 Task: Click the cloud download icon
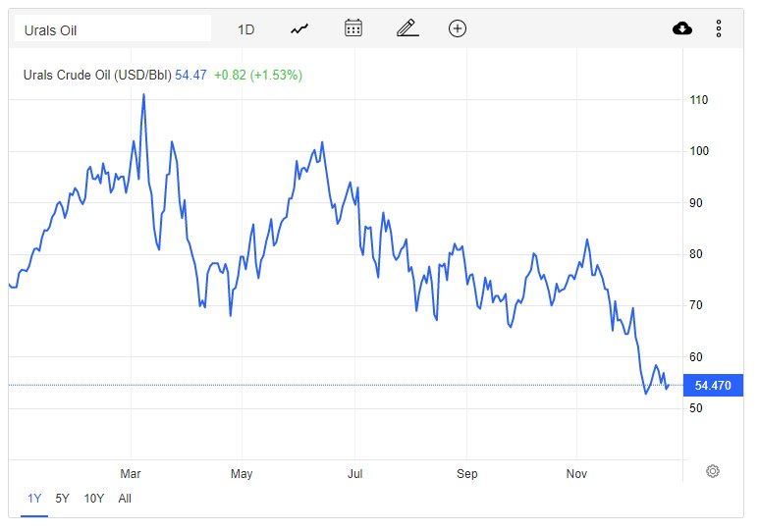(x=682, y=28)
